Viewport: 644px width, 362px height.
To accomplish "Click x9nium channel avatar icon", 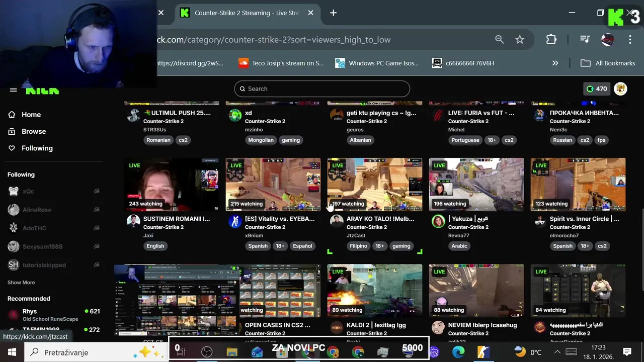I will coord(235,221).
